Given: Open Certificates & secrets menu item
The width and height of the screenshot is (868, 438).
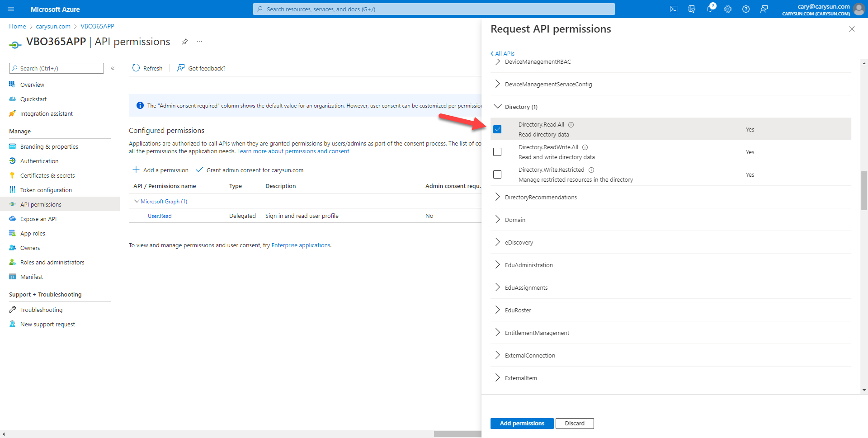Looking at the screenshot, I should [x=47, y=175].
